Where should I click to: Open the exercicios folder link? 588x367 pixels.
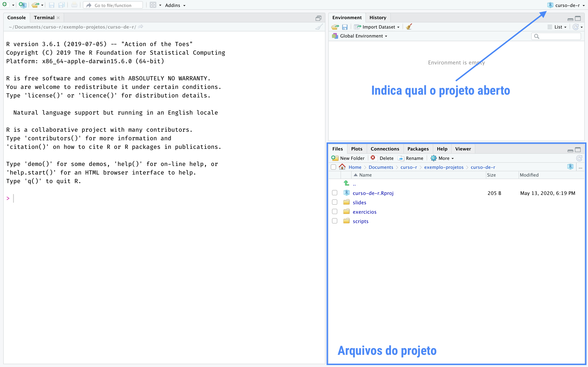tap(364, 212)
